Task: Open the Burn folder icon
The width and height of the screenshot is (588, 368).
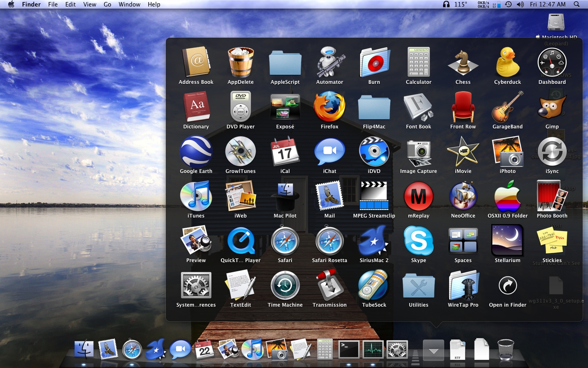Action: [x=374, y=63]
